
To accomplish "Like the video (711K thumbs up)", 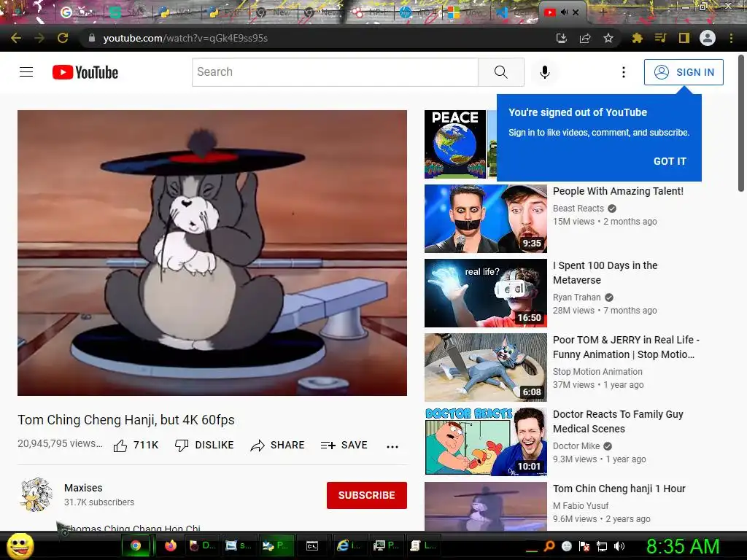I will [136, 446].
